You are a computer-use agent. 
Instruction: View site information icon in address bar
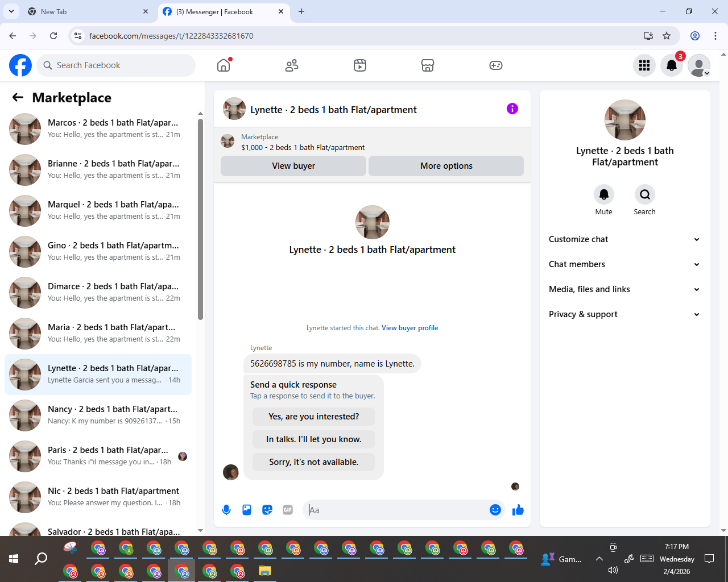pos(78,36)
